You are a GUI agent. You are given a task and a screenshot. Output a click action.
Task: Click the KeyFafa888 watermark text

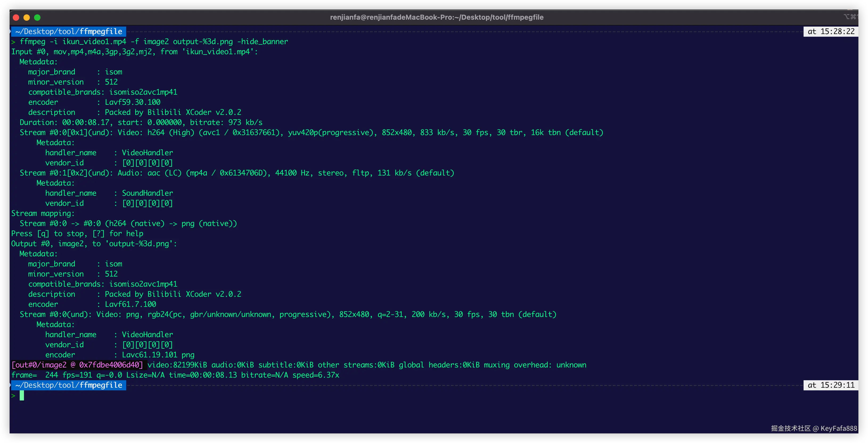[x=838, y=428]
